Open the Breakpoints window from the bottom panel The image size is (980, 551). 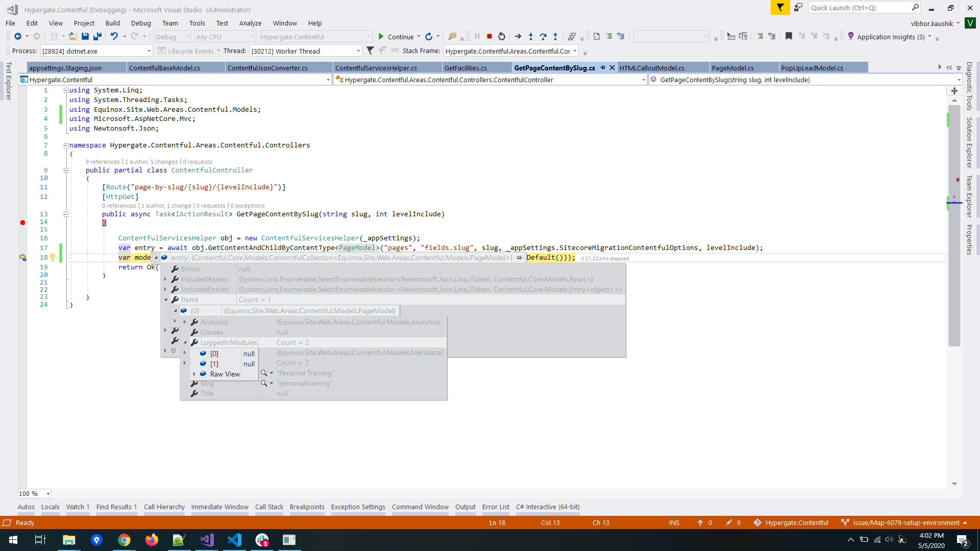[307, 507]
